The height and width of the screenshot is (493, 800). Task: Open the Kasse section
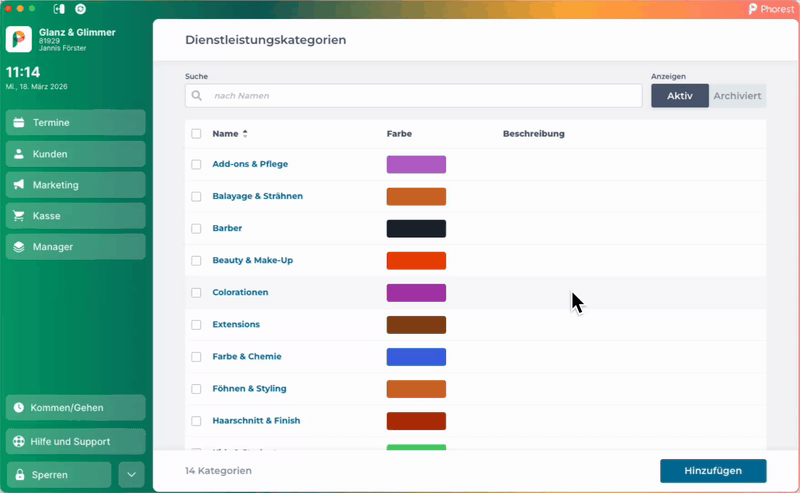click(x=76, y=216)
